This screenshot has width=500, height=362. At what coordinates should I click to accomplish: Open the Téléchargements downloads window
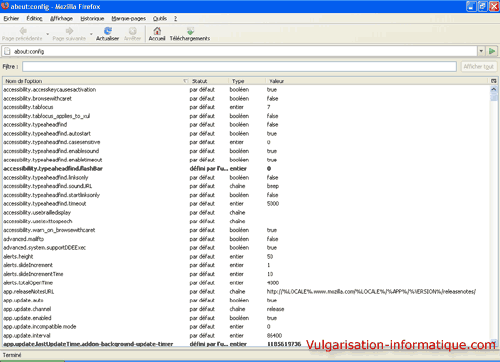click(190, 34)
